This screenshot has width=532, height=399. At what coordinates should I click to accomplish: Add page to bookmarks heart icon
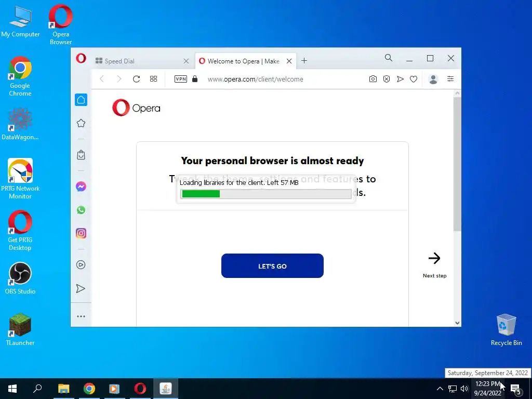[x=414, y=79]
